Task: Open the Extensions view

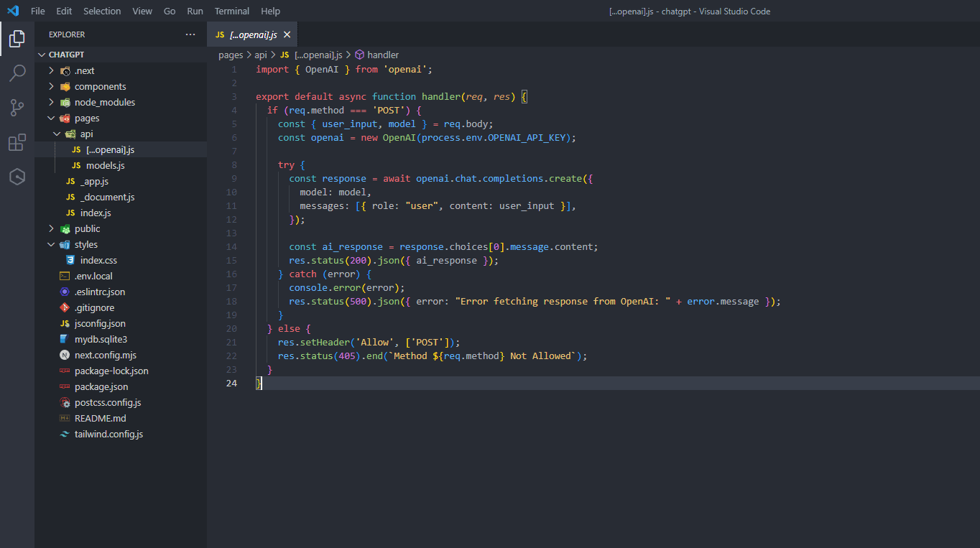Action: point(17,142)
